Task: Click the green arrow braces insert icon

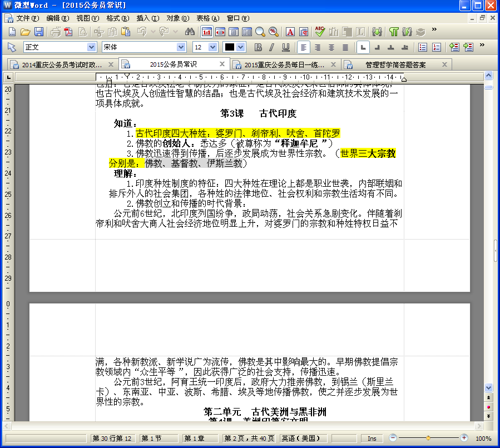Action: pyautogui.click(x=377, y=32)
